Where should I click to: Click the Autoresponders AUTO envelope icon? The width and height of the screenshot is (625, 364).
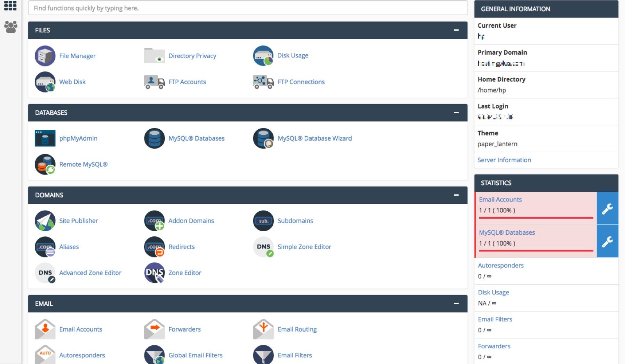45,355
